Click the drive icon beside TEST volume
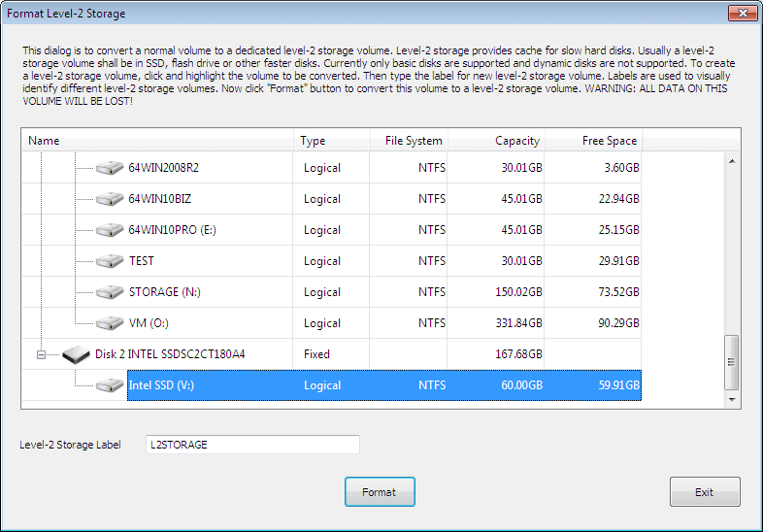This screenshot has width=763, height=532. 110,261
